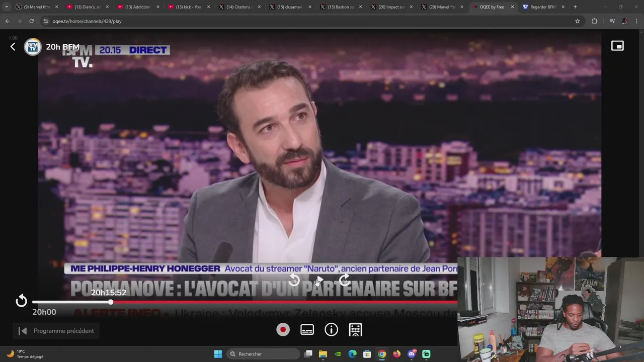Click the oqee.tv address bar
Screen dimensions: 644x362
(x=312, y=21)
